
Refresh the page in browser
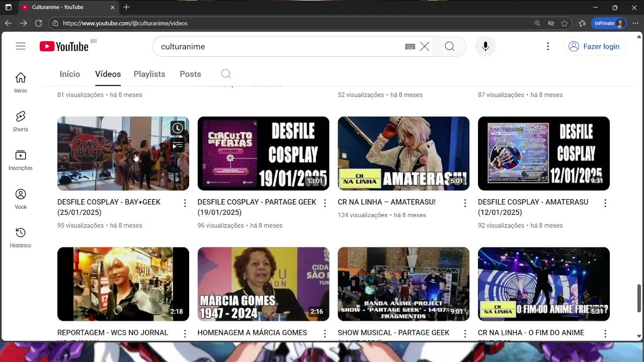coord(38,23)
